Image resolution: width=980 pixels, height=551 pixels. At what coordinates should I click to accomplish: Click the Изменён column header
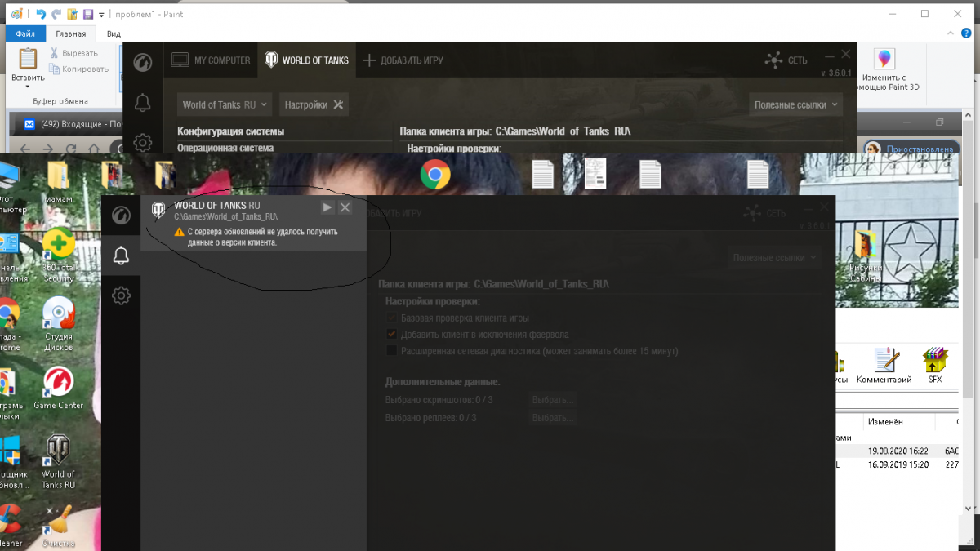pos(885,422)
